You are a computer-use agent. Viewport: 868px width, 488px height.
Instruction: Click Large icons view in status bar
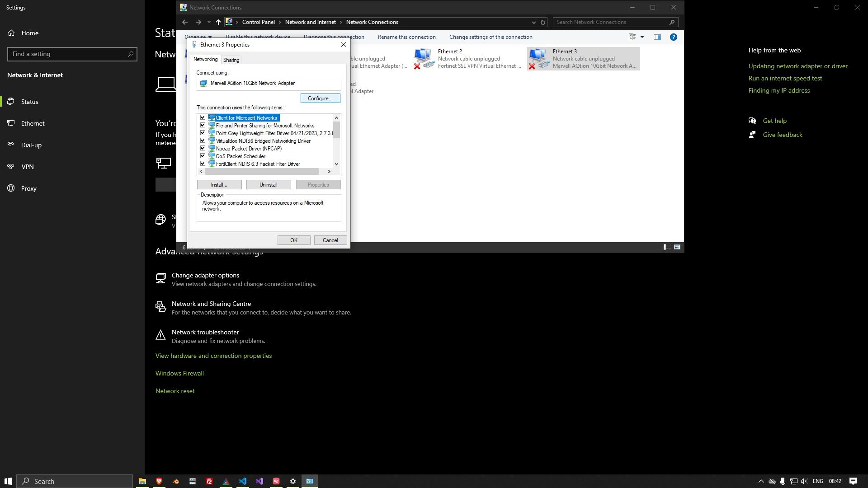[677, 247]
